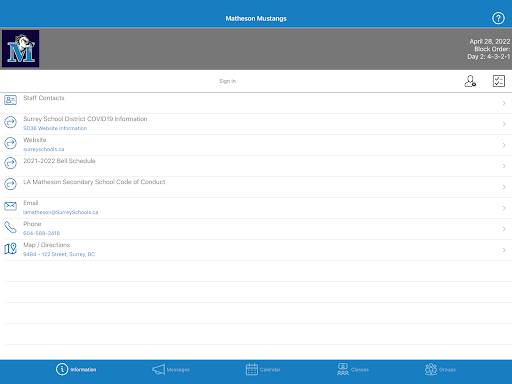Click the Email envelope icon
512x384 pixels.
[x=10, y=206]
